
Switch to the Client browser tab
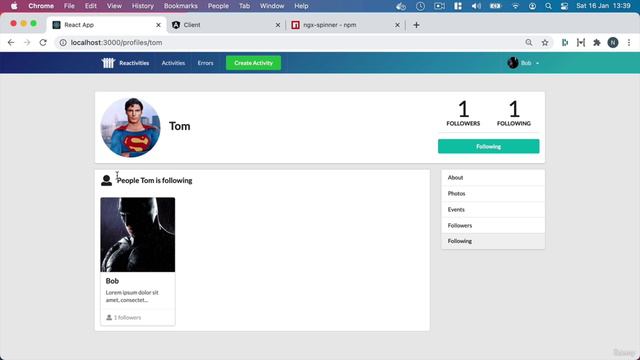pyautogui.click(x=227, y=25)
